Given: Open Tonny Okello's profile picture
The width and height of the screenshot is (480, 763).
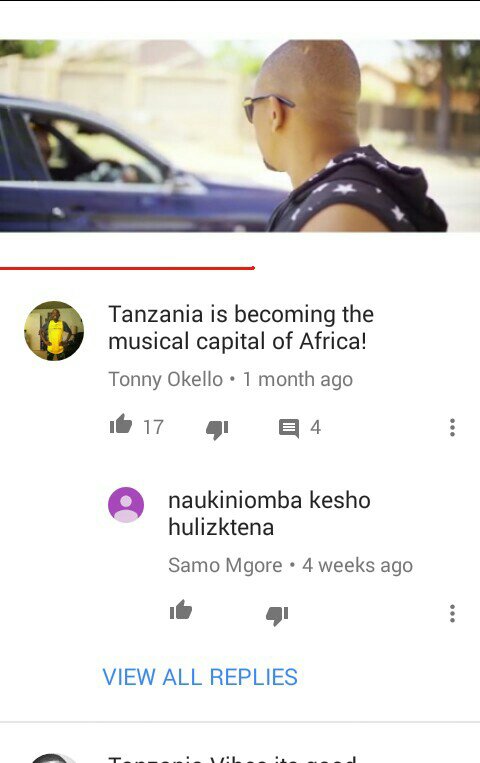Looking at the screenshot, I should point(54,331).
